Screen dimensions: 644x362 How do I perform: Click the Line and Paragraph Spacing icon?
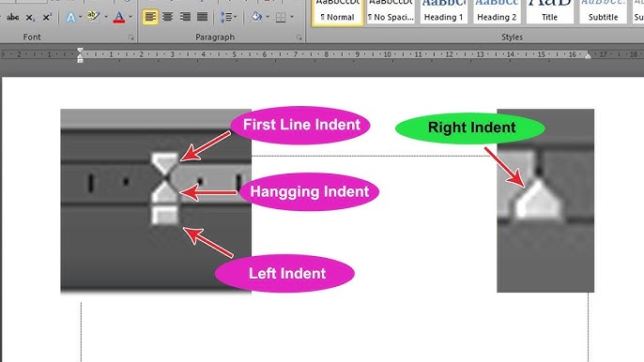226,17
